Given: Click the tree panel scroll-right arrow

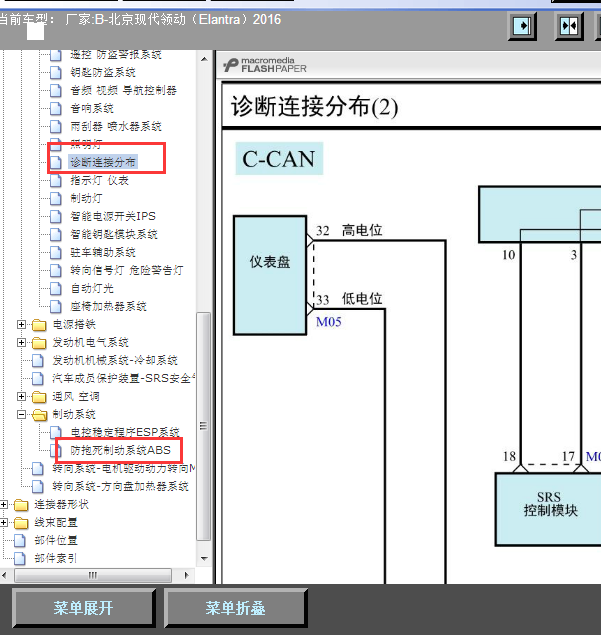Looking at the screenshot, I should click(x=186, y=575).
